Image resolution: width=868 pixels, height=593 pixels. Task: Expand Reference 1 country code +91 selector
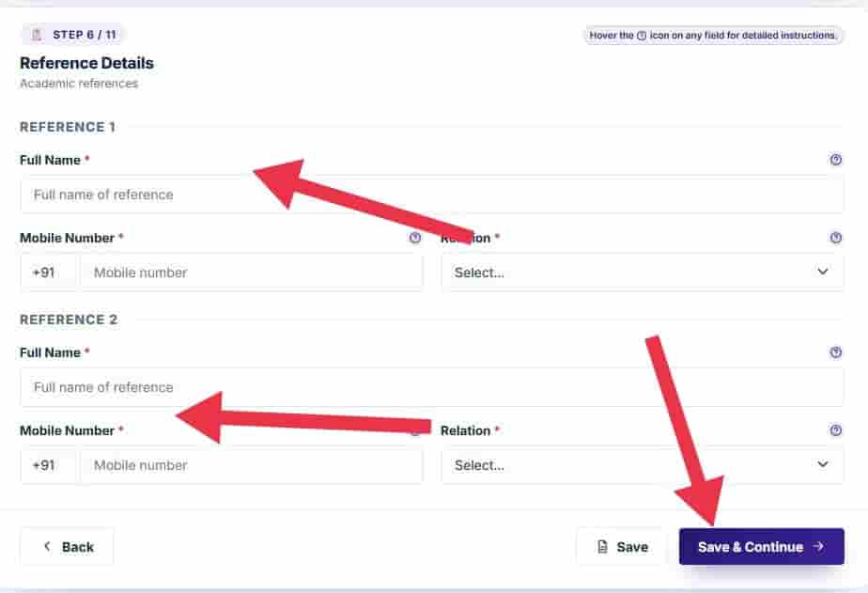48,272
